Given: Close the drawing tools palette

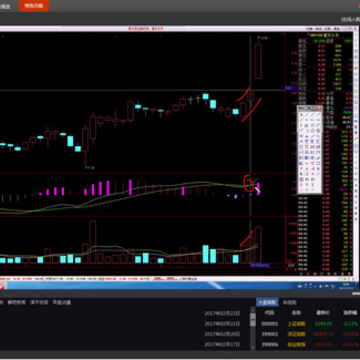Looking at the screenshot, I should pos(319,108).
